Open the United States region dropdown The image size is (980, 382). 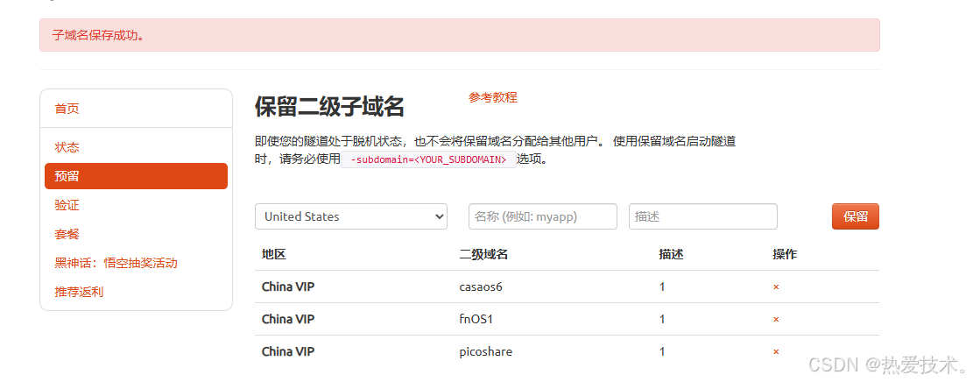point(351,216)
